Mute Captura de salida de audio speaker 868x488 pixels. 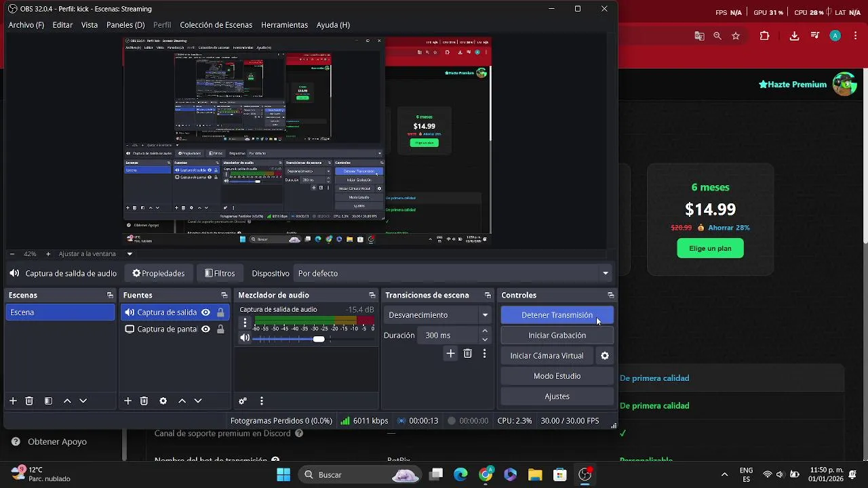click(245, 338)
